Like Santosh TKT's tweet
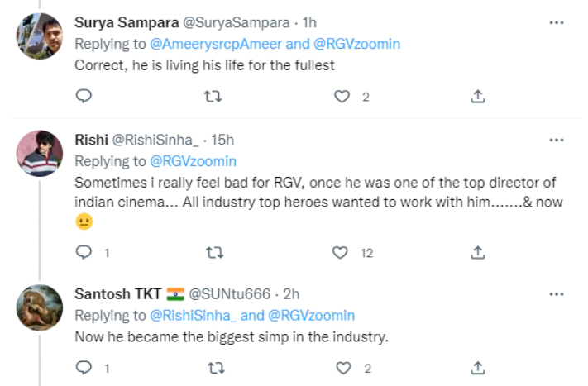Screen dimensions: 588x386 [x=342, y=367]
